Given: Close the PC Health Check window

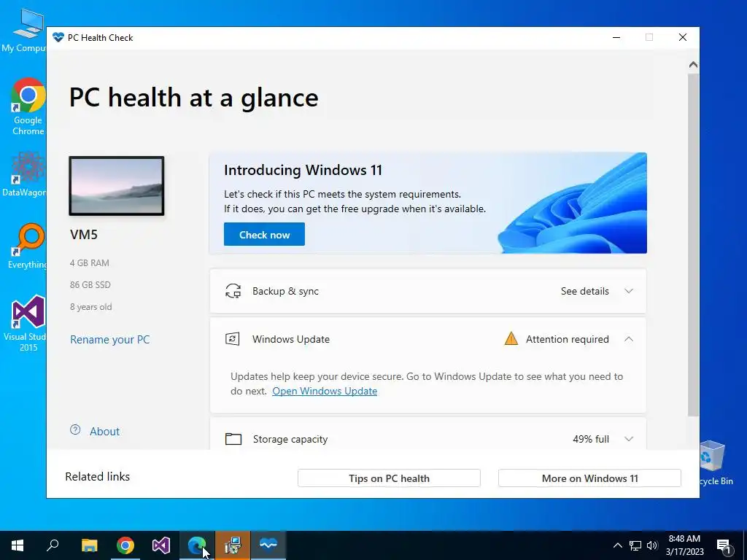Looking at the screenshot, I should [x=683, y=37].
